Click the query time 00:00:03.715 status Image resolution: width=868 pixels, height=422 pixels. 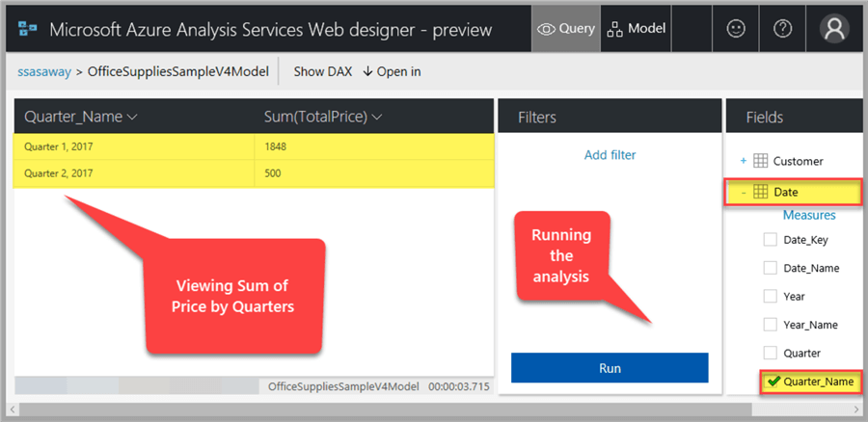pos(459,386)
